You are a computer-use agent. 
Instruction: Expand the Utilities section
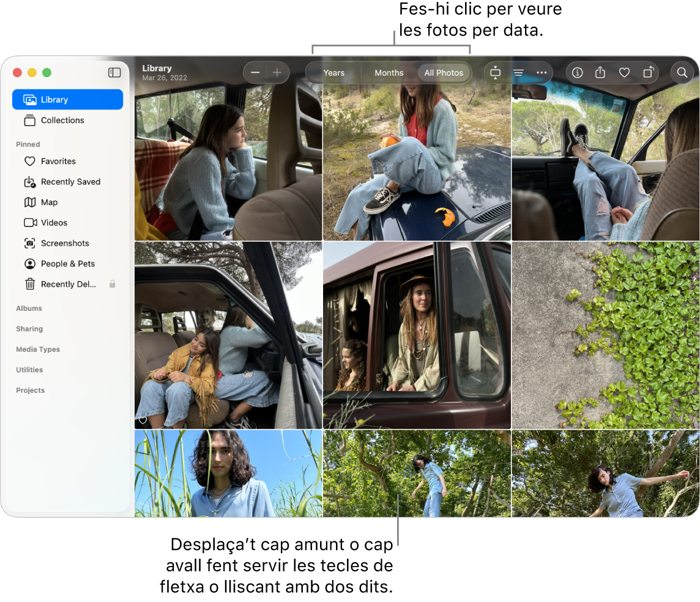point(29,370)
